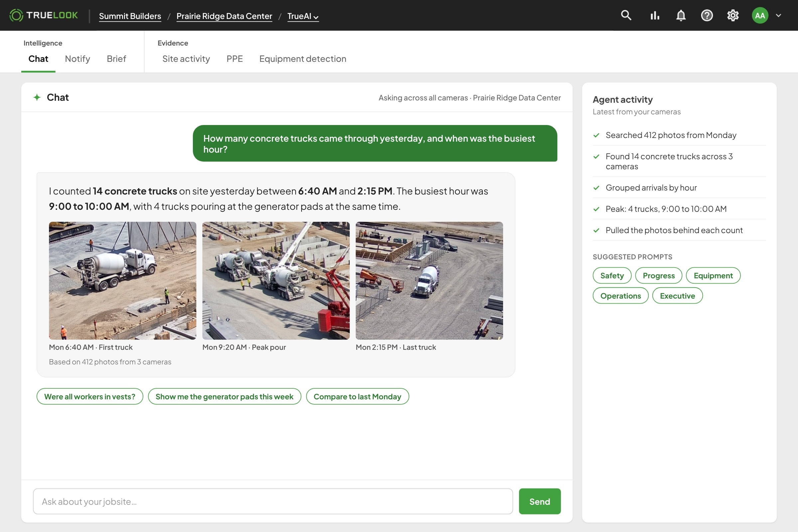This screenshot has width=798, height=532.
Task: Go to Prairie Ridge Data Center breadcrumb
Action: [x=224, y=16]
